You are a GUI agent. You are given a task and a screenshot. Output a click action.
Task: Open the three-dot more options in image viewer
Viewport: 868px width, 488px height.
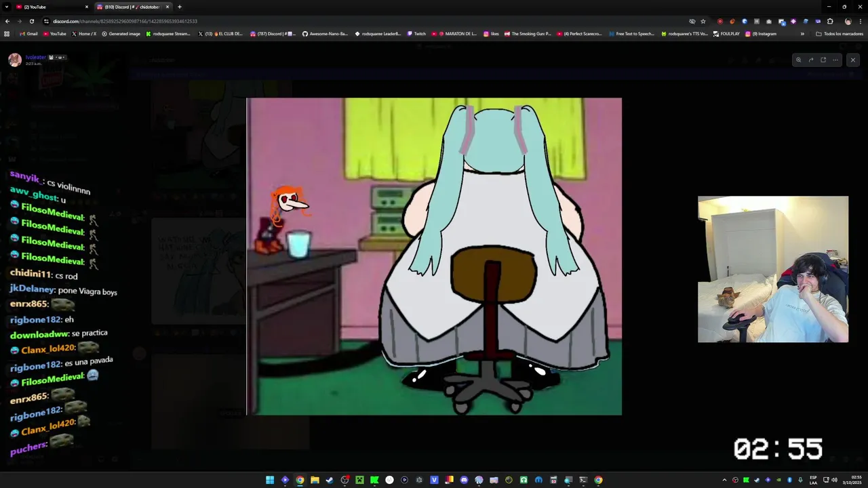(x=835, y=60)
